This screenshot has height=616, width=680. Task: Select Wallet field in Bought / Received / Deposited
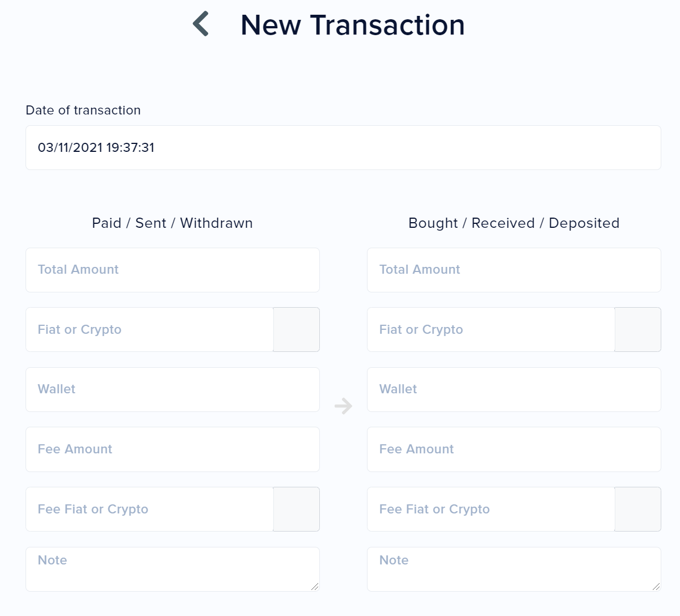(x=514, y=389)
